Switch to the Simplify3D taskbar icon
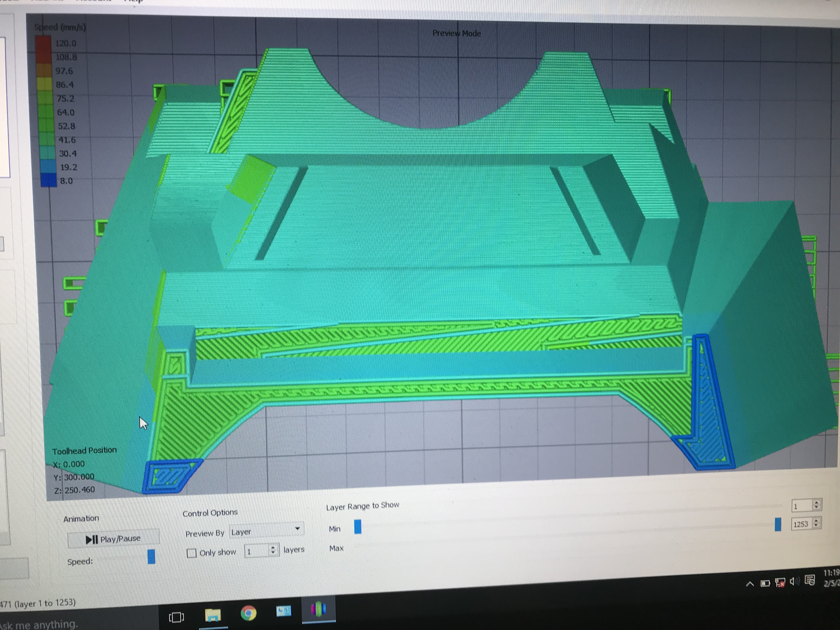The height and width of the screenshot is (630, 840). coord(318,610)
